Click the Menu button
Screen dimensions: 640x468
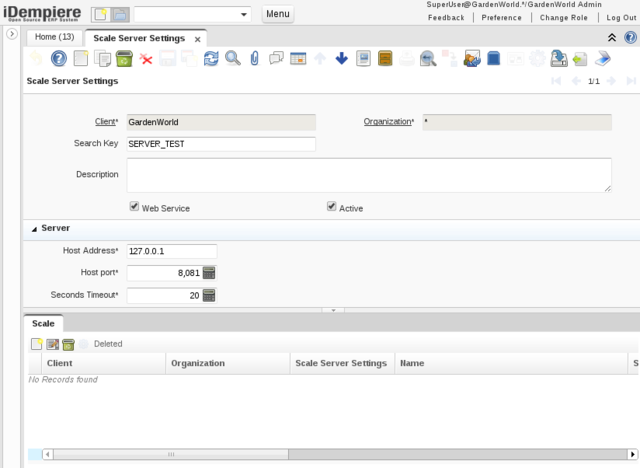277,15
